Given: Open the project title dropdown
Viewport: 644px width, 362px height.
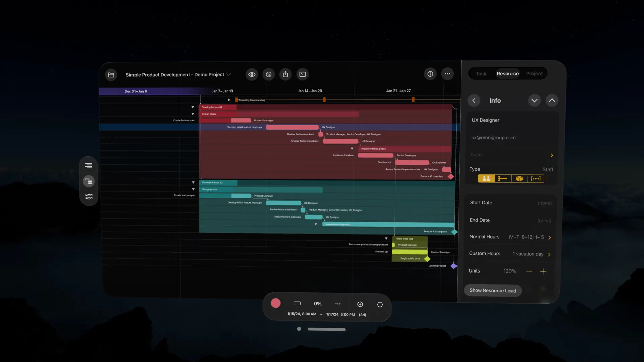Looking at the screenshot, I should [229, 75].
